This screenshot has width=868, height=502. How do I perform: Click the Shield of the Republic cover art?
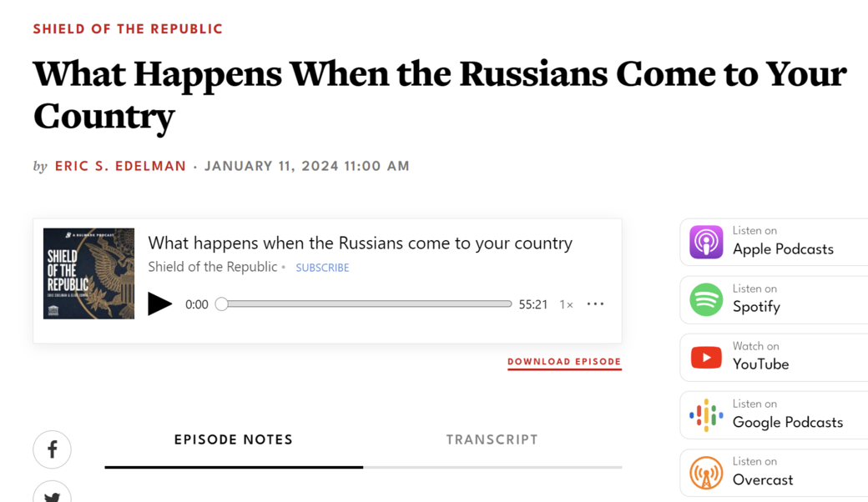coord(88,274)
